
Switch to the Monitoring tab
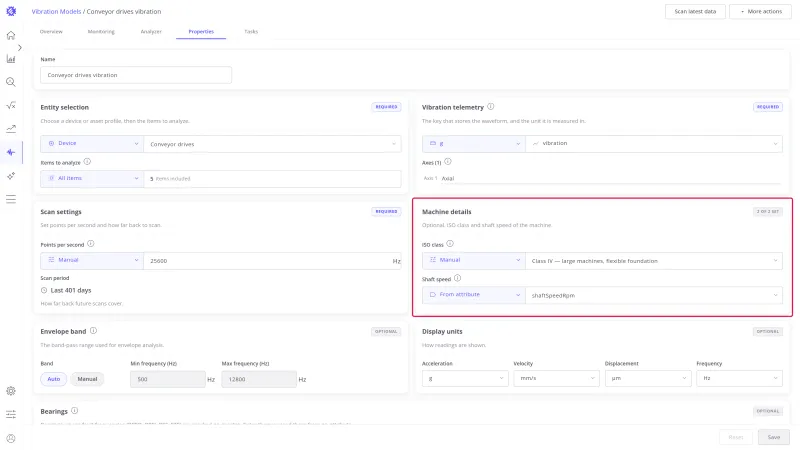[101, 32]
